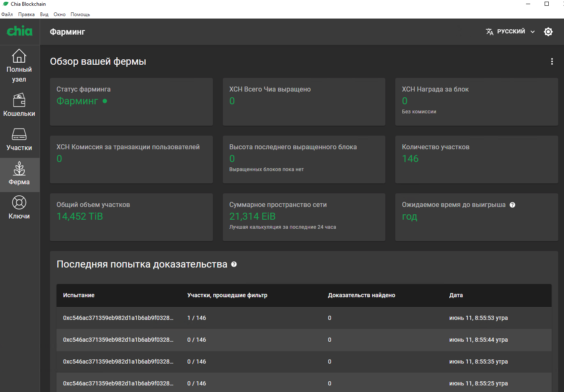564x392 pixels.
Task: Click the 146 plots count value
Action: tap(410, 159)
